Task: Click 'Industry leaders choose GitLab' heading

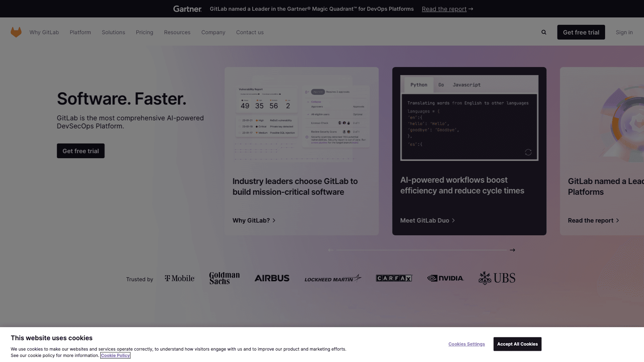Action: tap(295, 186)
